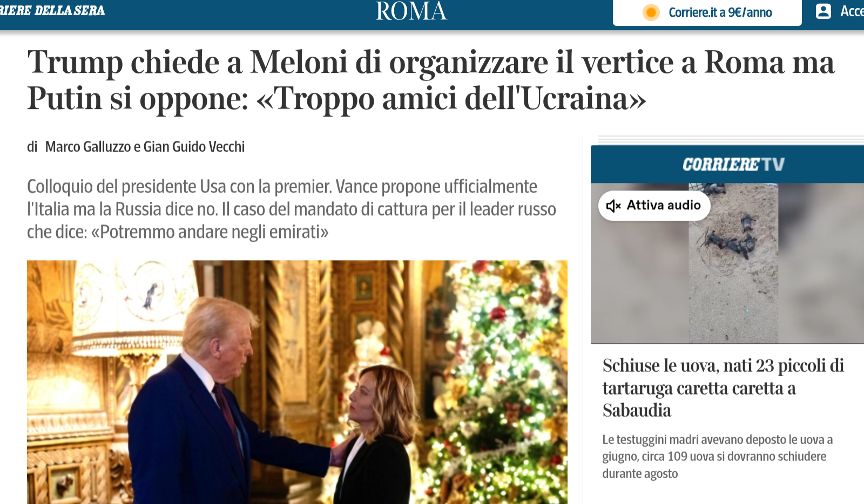The height and width of the screenshot is (504, 864).
Task: Open author Marco Galluzzo's page
Action: 88,147
